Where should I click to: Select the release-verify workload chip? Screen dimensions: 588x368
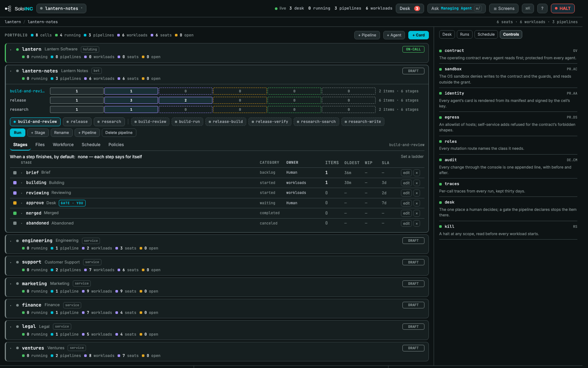270,122
